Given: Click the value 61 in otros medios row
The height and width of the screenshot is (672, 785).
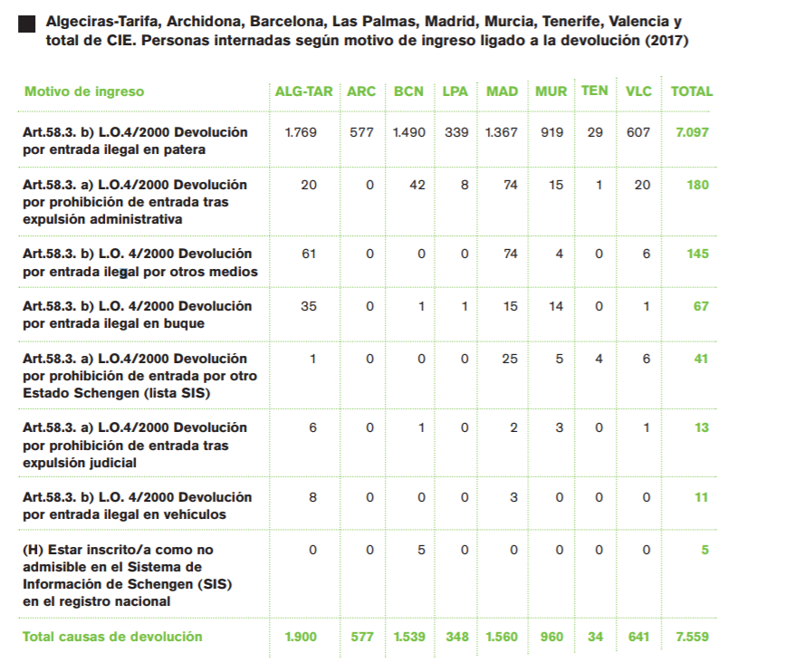Looking at the screenshot, I should click(309, 254).
